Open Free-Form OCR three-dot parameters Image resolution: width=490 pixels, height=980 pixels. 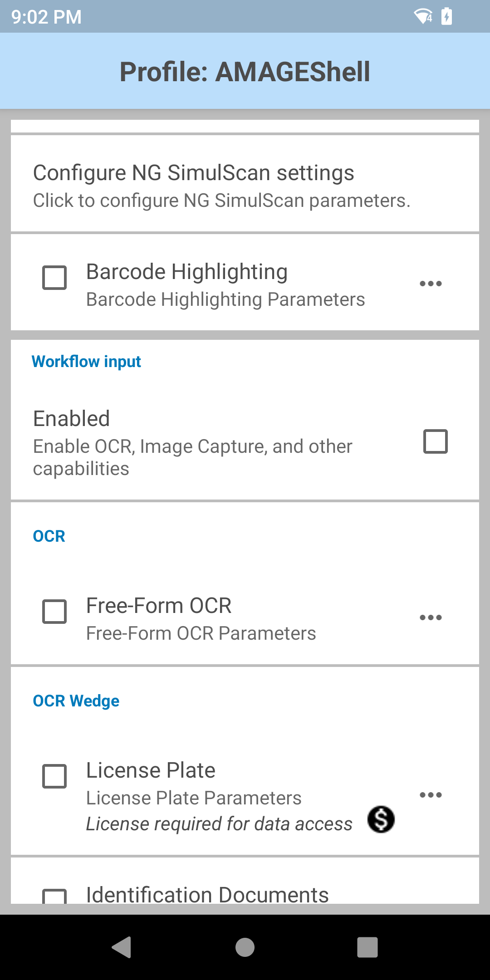[x=430, y=617]
